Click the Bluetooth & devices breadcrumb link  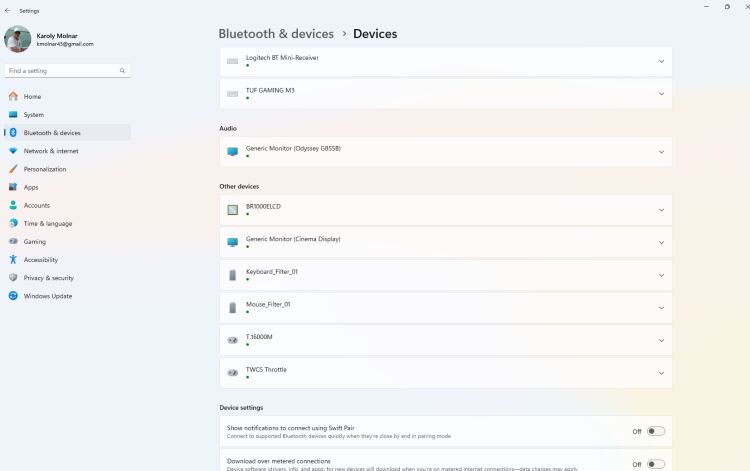pos(276,34)
